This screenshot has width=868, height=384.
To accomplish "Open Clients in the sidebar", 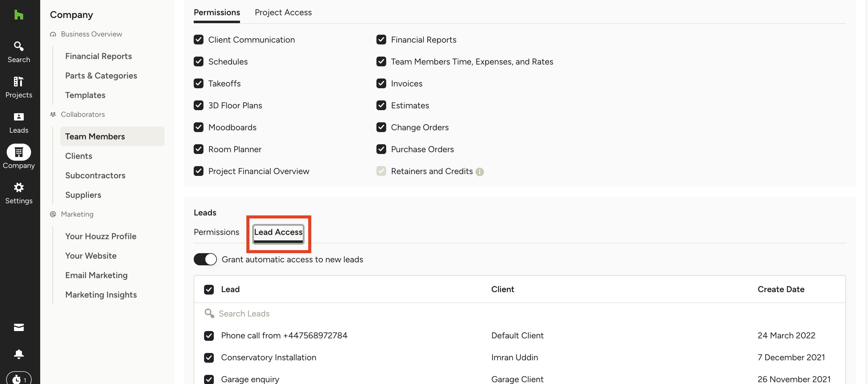I will [x=79, y=156].
